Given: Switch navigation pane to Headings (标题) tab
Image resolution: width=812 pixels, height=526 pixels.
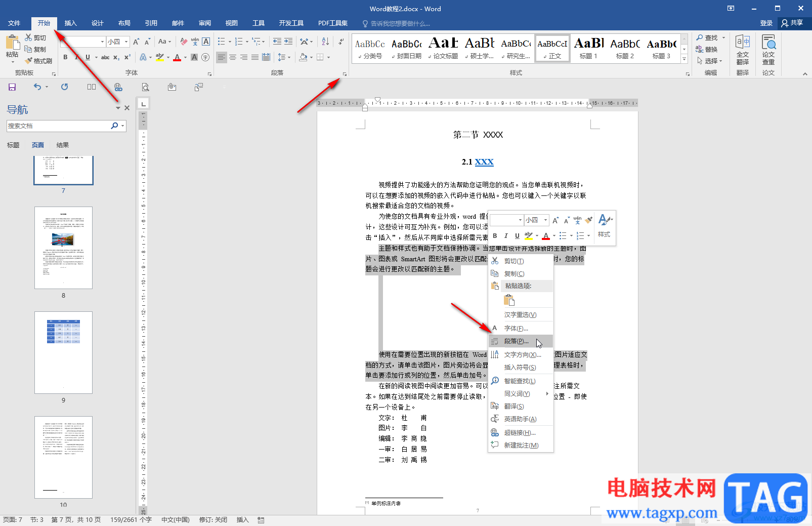Looking at the screenshot, I should (x=13, y=145).
